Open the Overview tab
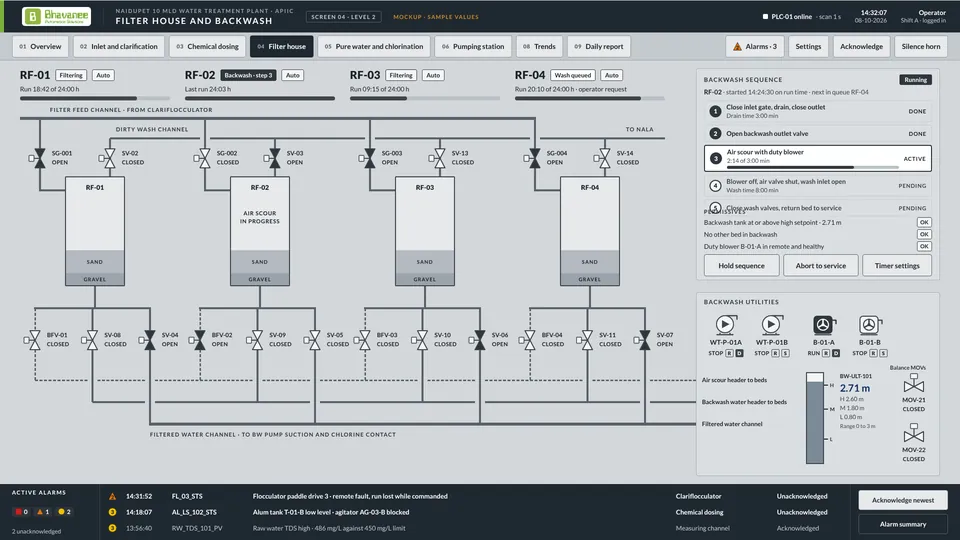Screen dimensions: 960x540 (x=40, y=47)
